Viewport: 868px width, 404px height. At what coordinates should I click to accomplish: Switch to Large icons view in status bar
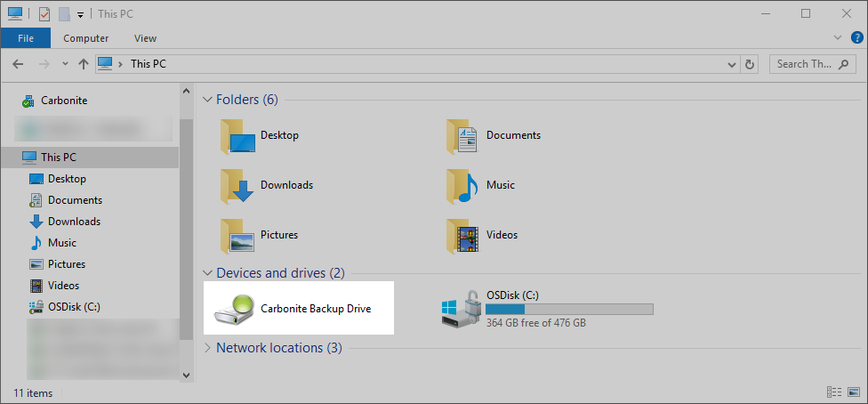[853, 392]
